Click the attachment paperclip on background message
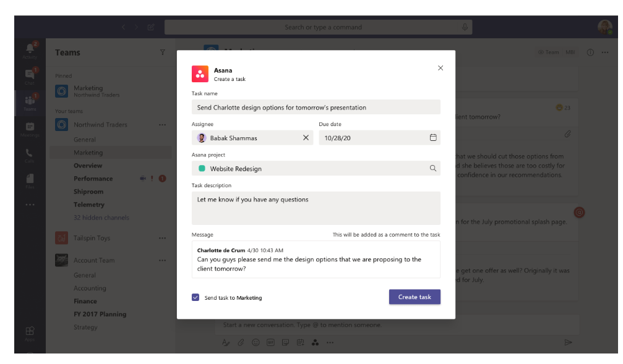This screenshot has height=364, width=623. (568, 134)
